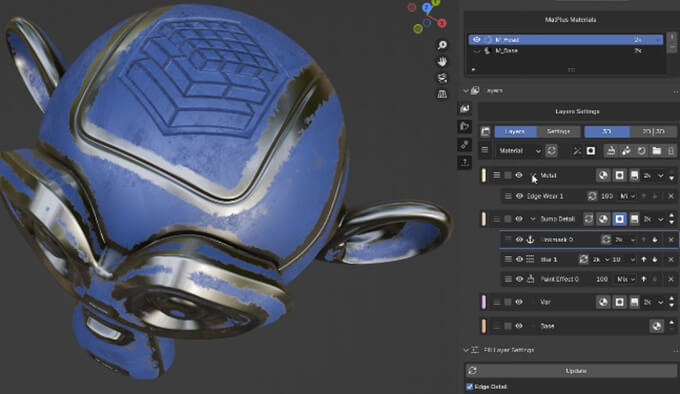This screenshot has height=394, width=680.
Task: Click the material sphere icon on Metal layer
Action: (603, 176)
